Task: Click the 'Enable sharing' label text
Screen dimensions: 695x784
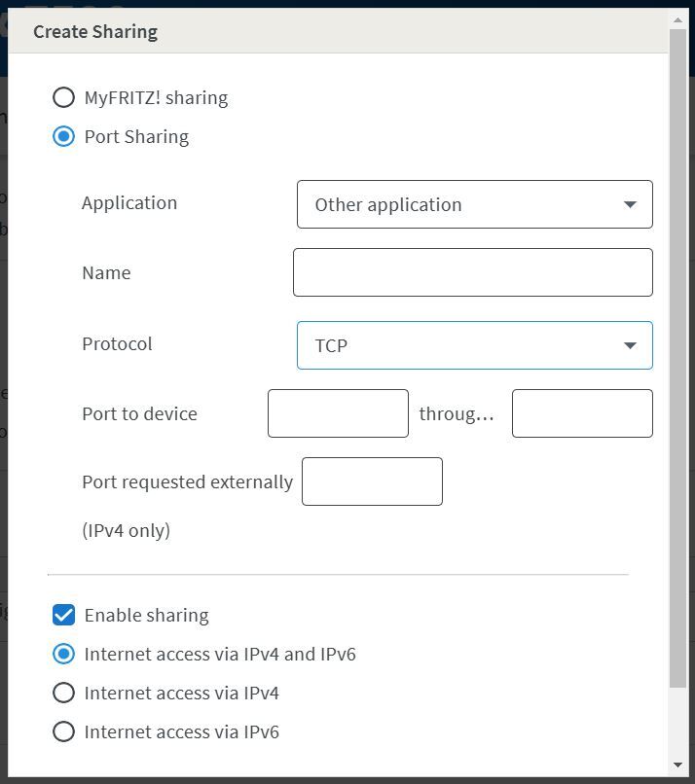Action: (147, 615)
